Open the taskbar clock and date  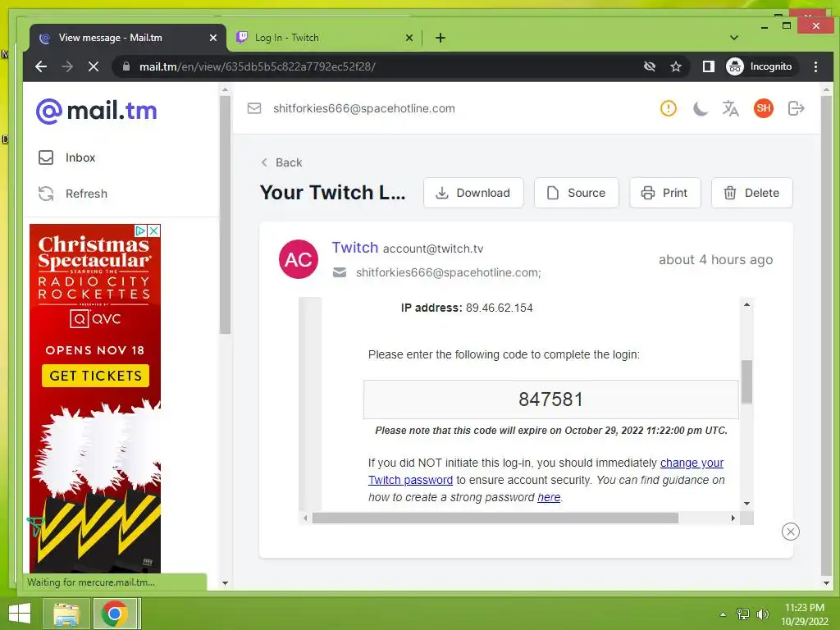pyautogui.click(x=804, y=614)
